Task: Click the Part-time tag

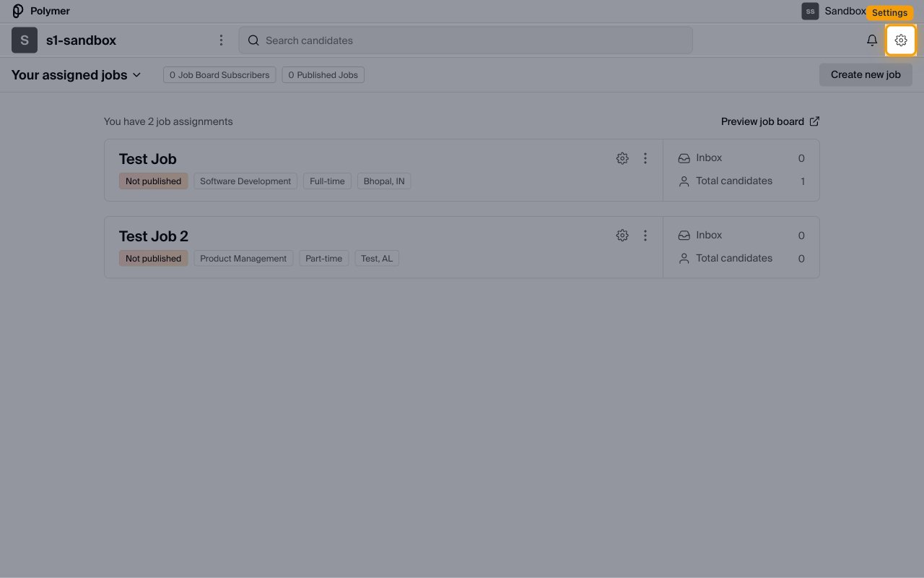Action: click(324, 259)
